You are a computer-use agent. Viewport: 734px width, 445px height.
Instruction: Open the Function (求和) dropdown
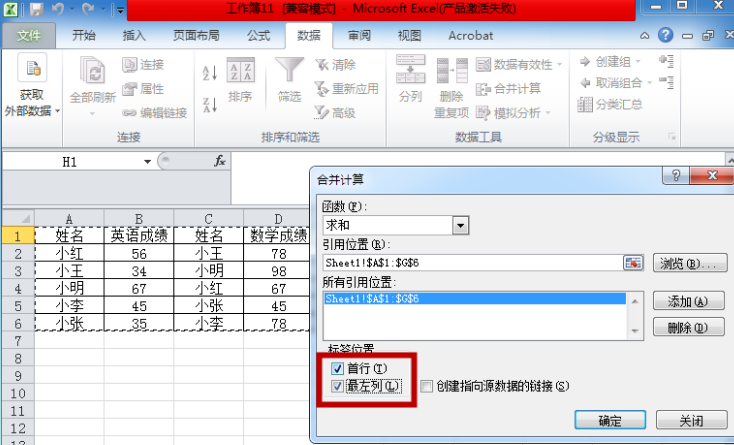pos(460,226)
